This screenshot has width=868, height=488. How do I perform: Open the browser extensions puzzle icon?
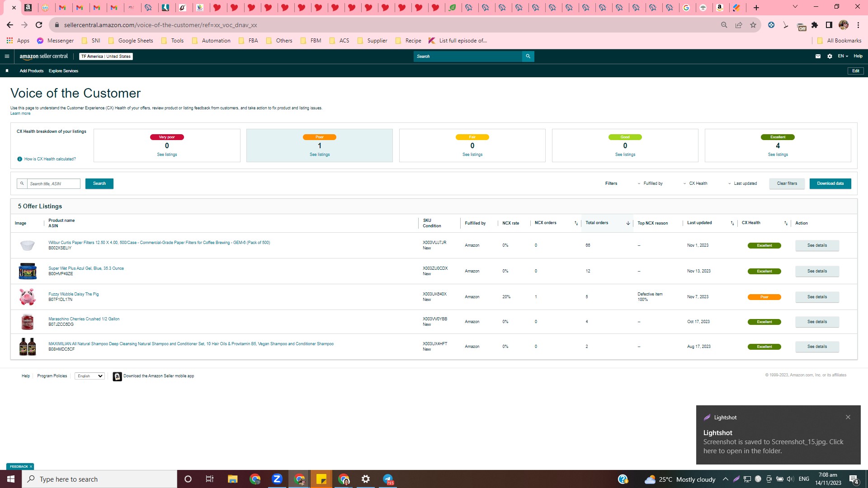pos(815,25)
